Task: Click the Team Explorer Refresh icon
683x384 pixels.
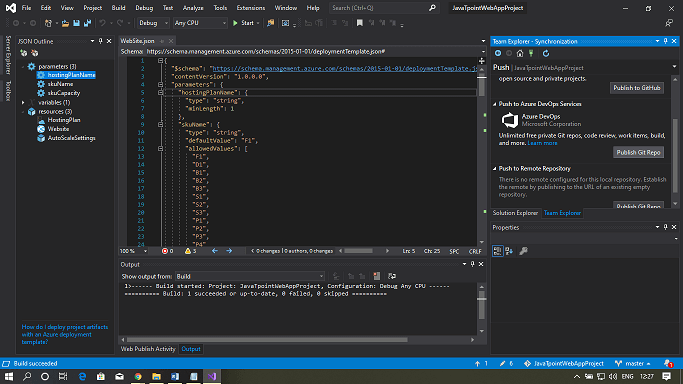Action: [546, 53]
